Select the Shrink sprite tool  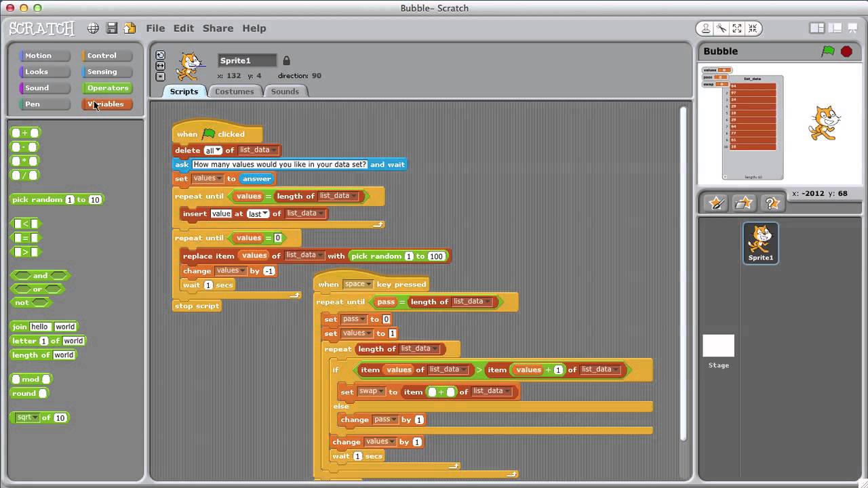point(753,28)
